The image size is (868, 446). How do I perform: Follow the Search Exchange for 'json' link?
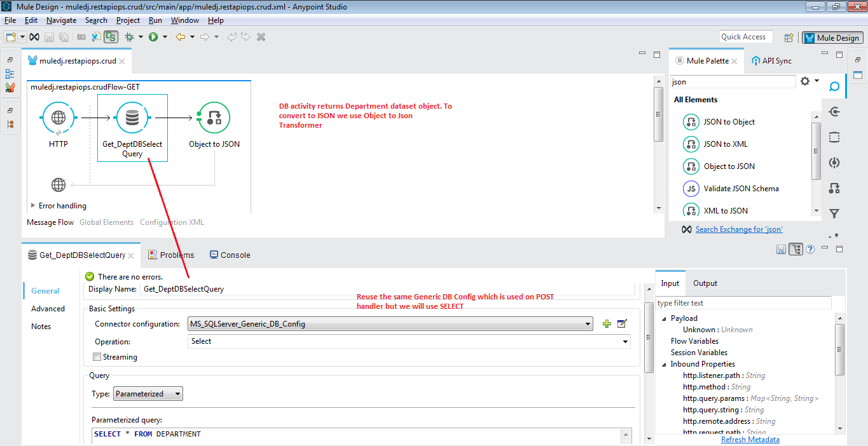[738, 229]
